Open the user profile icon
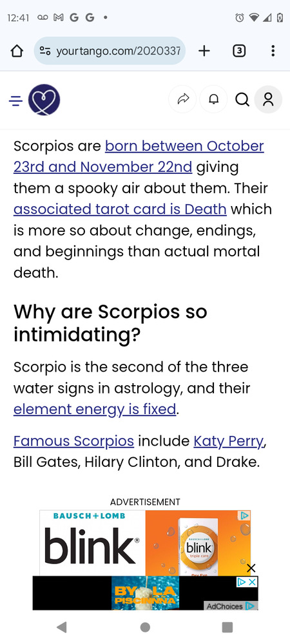290x644 pixels. coord(268,99)
